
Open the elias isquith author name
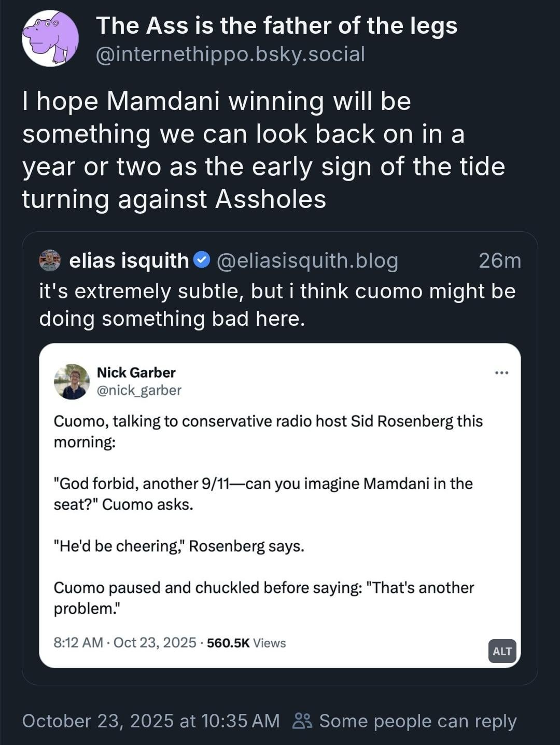[x=129, y=260]
